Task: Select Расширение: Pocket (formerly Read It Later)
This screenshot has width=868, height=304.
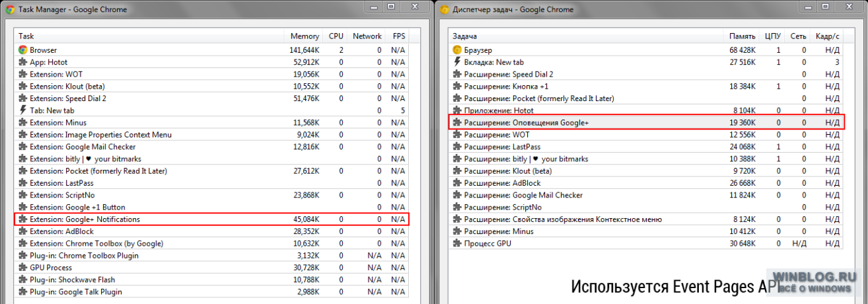Action: tap(646, 98)
